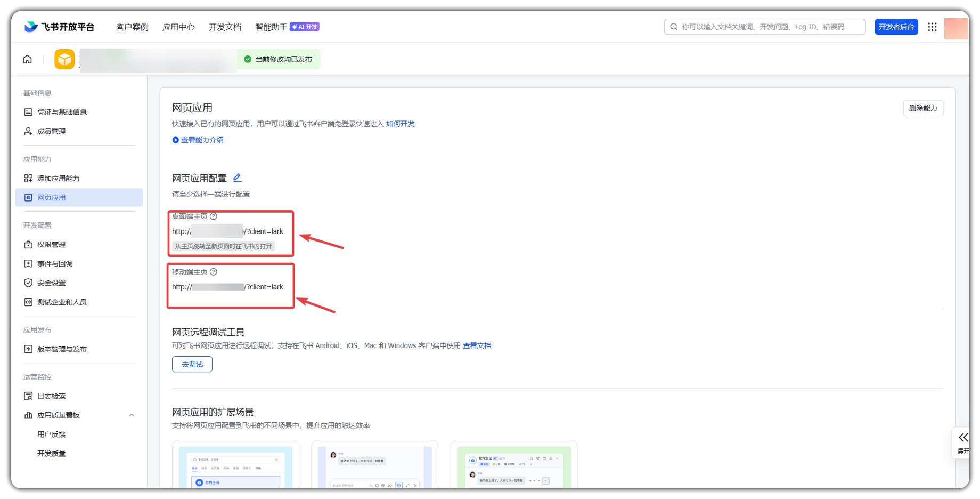Image resolution: width=980 pixels, height=499 pixels.
Task: Open the 如何开发 link
Action: pos(400,124)
